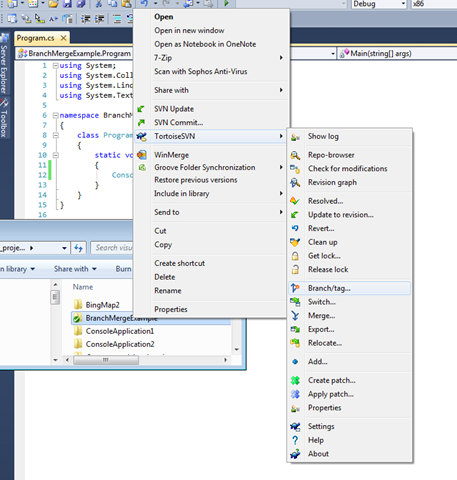The height and width of the screenshot is (480, 457).
Task: Click the Get lock padlock icon
Action: point(295,256)
